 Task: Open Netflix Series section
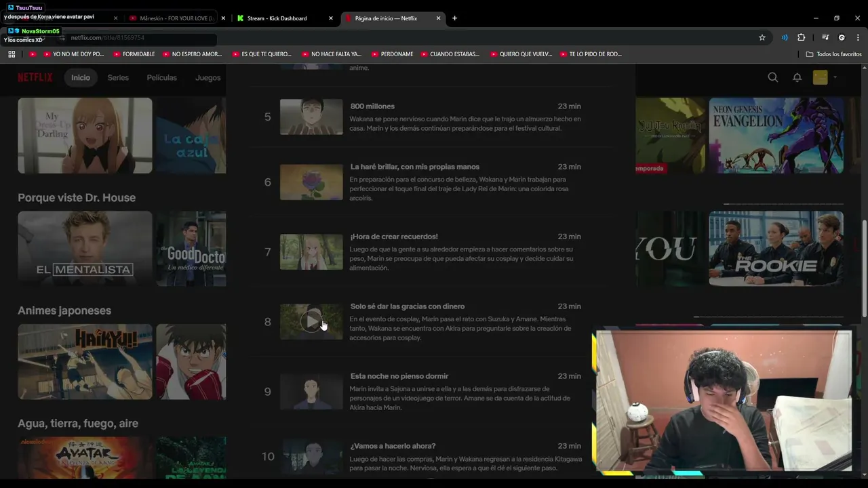[x=118, y=77]
